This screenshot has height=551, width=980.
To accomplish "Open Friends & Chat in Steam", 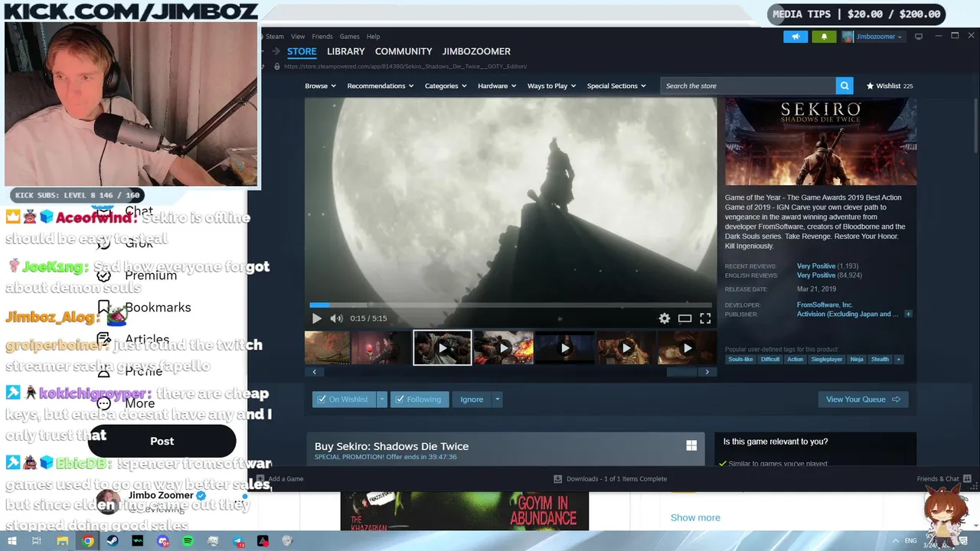I will click(x=944, y=479).
